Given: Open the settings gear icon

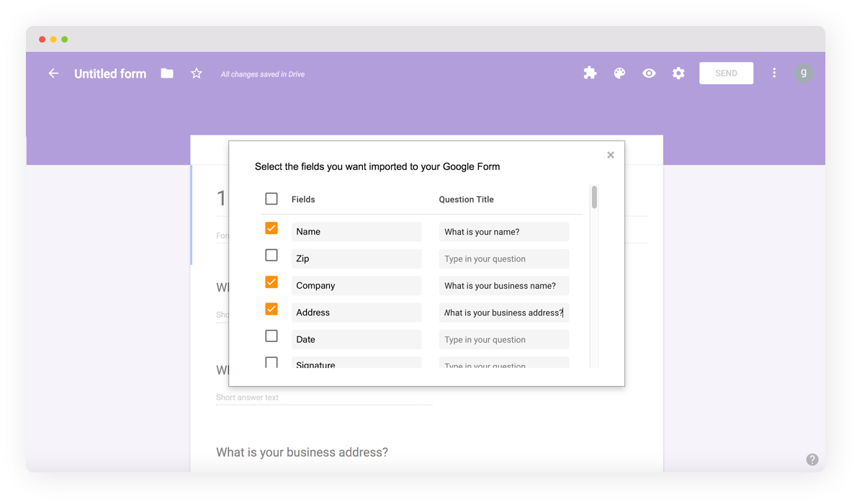Looking at the screenshot, I should coord(678,73).
